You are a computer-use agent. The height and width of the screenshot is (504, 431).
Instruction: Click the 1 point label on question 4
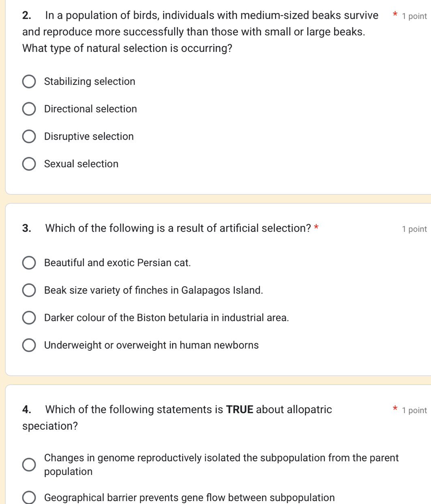click(x=414, y=410)
